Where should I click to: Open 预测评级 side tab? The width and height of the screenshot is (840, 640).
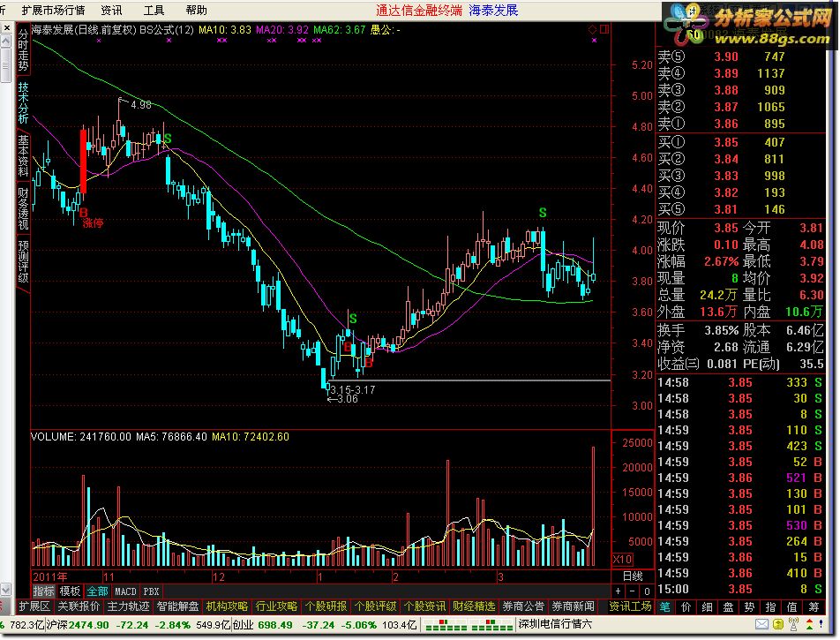pyautogui.click(x=23, y=261)
